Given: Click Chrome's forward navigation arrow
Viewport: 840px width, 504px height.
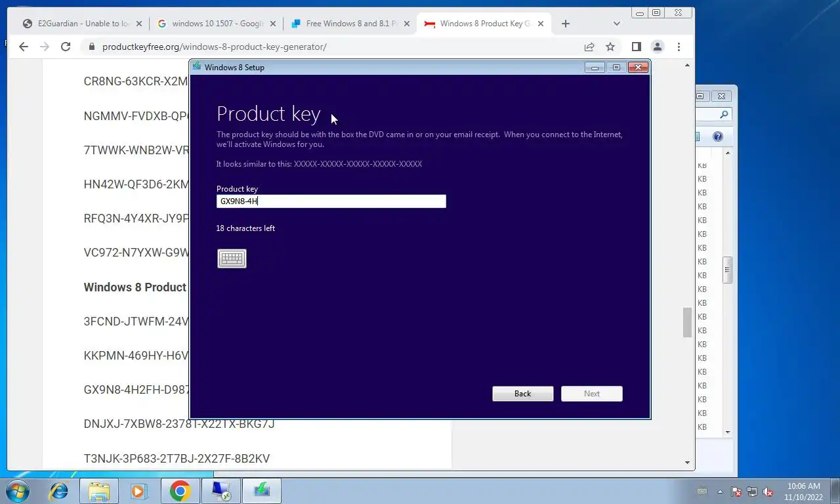Looking at the screenshot, I should coord(45,47).
